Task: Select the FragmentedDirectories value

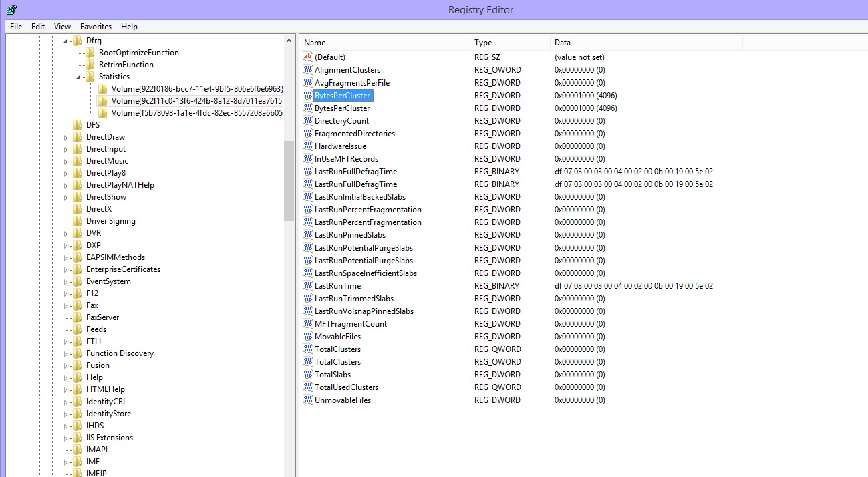Action: (354, 133)
